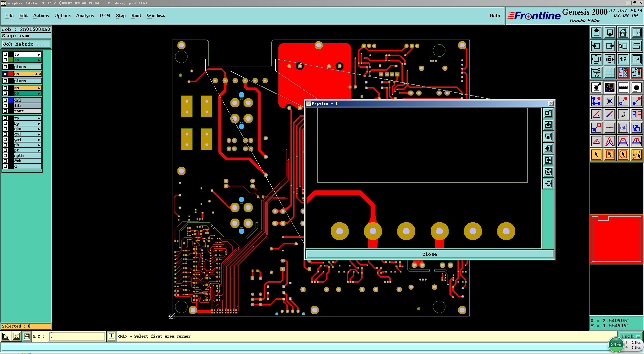Open the Inch units dropdown
Viewport: 644px width, 354px height.
coord(630,336)
